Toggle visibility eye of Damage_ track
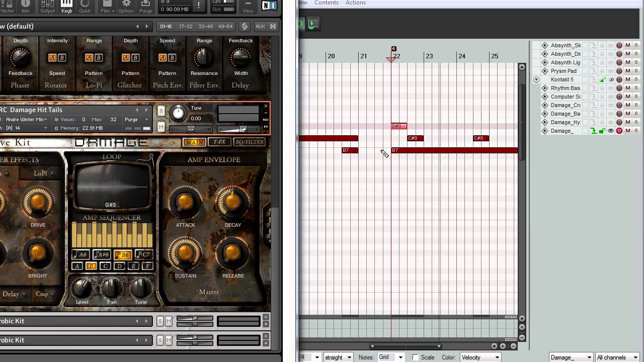This screenshot has width=644, height=362. tap(611, 131)
